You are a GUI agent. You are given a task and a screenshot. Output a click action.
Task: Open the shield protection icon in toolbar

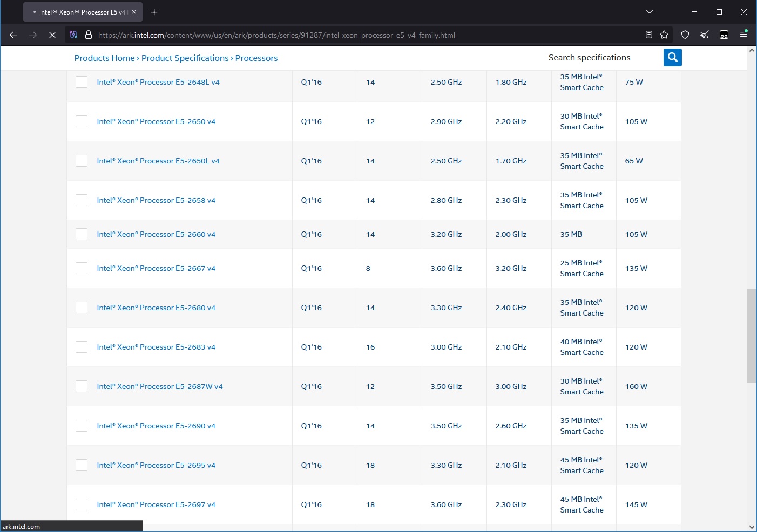point(685,35)
